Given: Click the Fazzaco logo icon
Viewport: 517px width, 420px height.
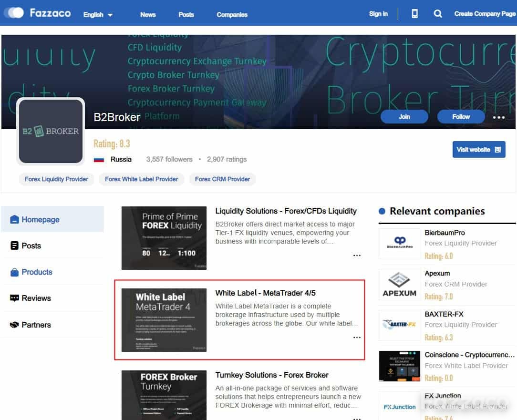Looking at the screenshot, I should [x=14, y=13].
